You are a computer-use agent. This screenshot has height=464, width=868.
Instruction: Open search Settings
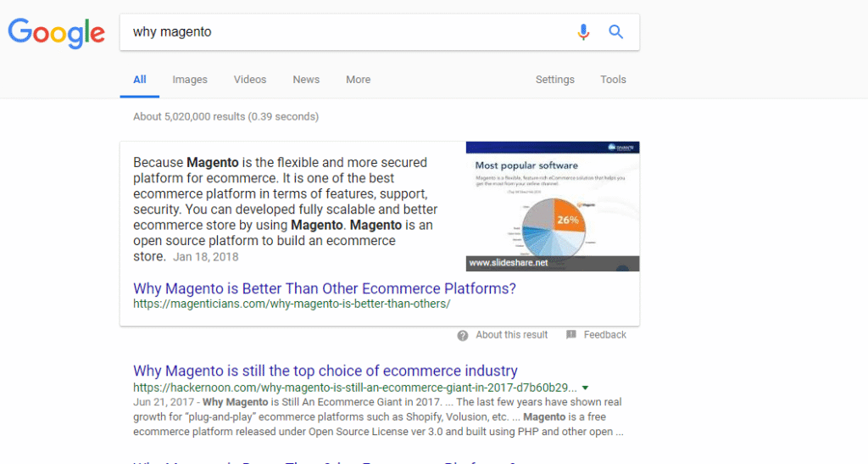[554, 80]
